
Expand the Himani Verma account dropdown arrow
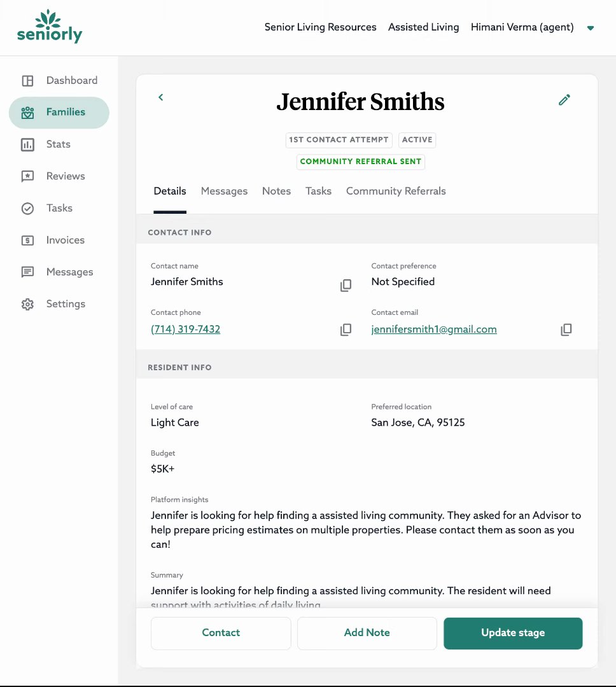[591, 28]
